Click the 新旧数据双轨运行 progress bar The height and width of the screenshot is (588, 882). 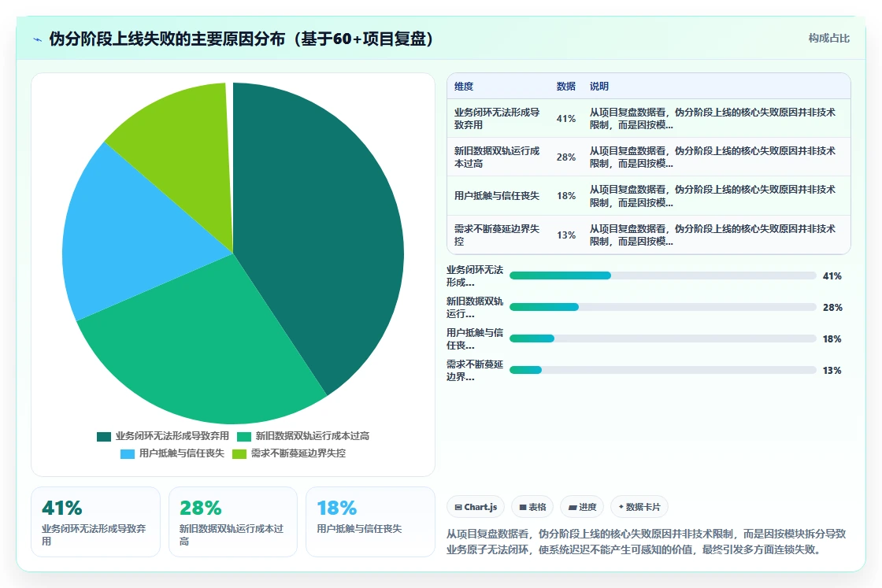click(662, 307)
